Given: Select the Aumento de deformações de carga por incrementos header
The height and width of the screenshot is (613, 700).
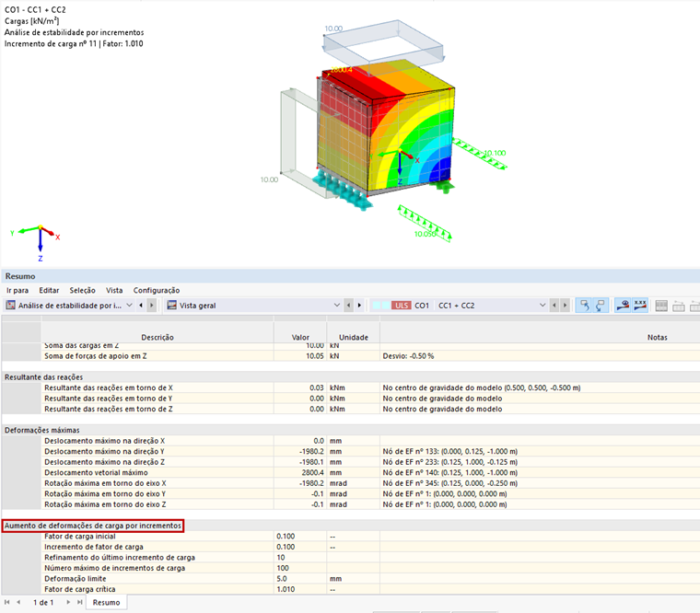Looking at the screenshot, I should point(93,526).
